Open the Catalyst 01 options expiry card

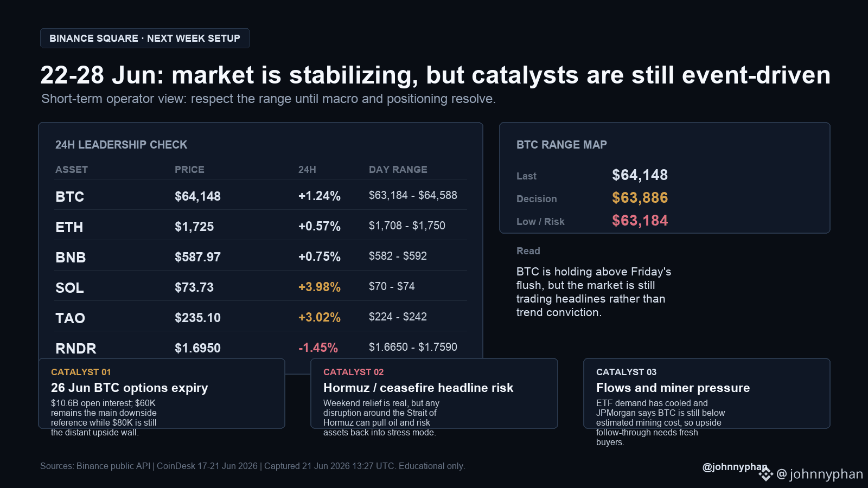(162, 393)
